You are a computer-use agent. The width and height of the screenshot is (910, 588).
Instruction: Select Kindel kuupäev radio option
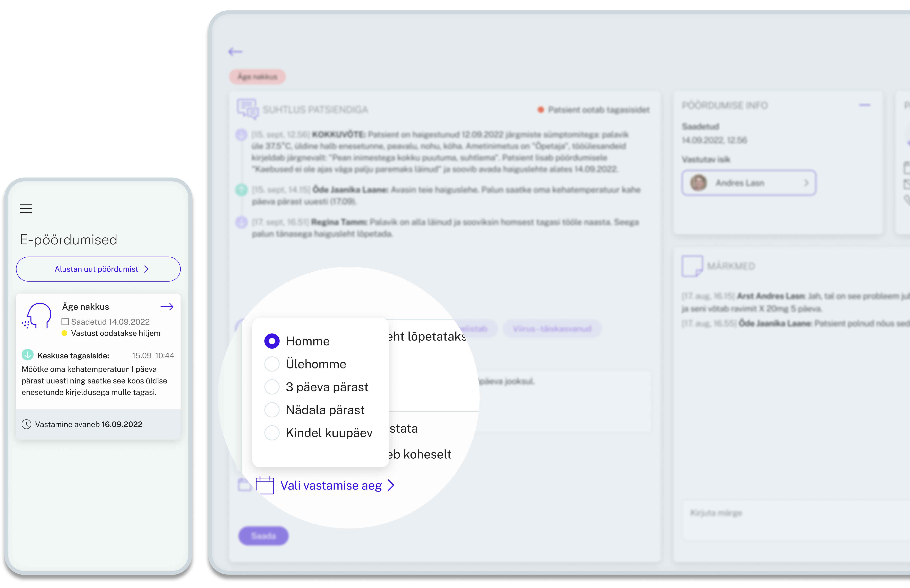coord(272,433)
